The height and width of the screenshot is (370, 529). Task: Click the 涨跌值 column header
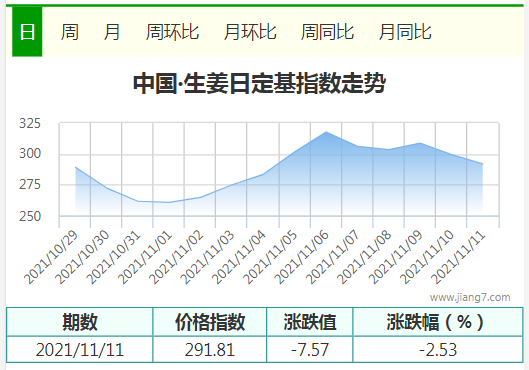310,322
